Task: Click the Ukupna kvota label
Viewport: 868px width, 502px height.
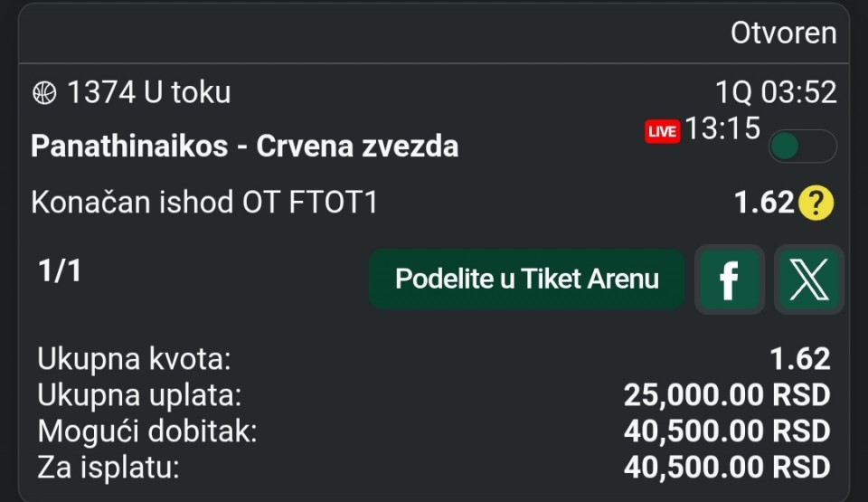Action: [135, 359]
